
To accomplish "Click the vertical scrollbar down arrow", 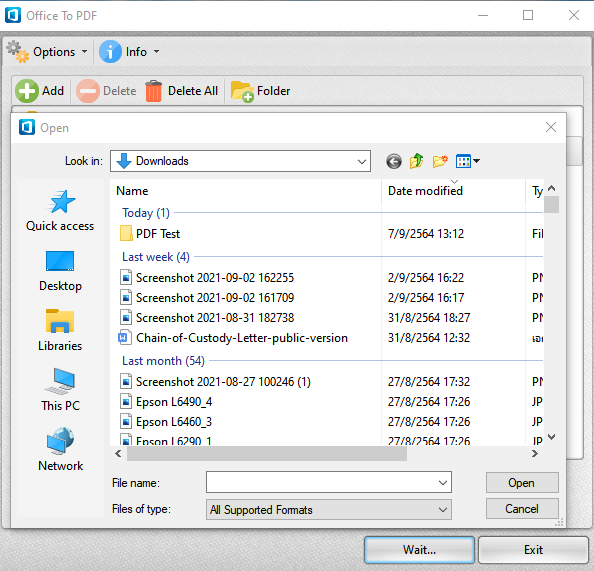I will 552,437.
